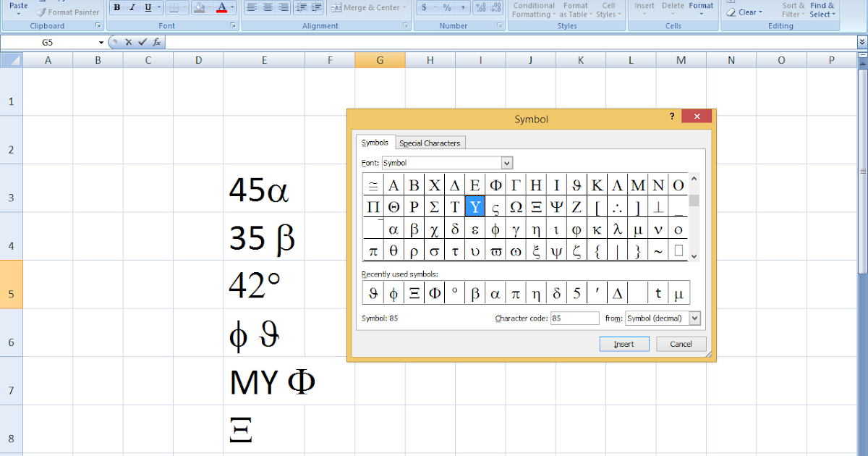Open 'from' Symbol (decimal) dropdown
868x456 pixels.
click(x=695, y=318)
